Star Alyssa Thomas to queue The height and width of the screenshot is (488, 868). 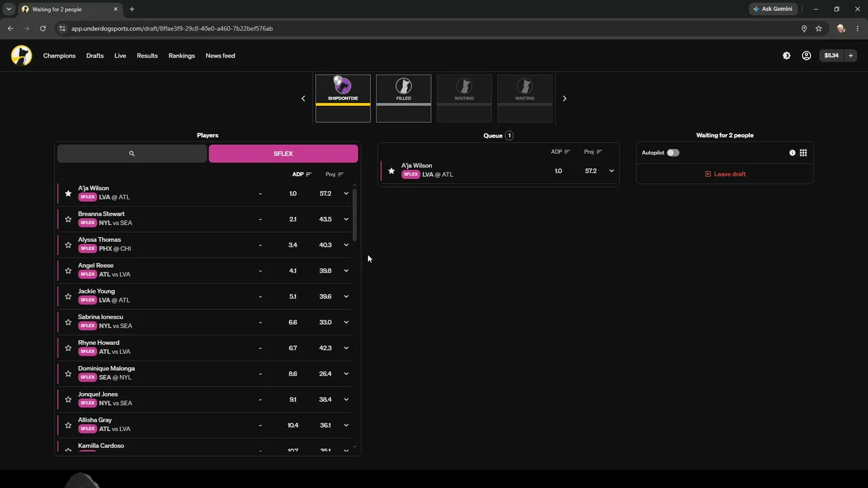point(68,245)
